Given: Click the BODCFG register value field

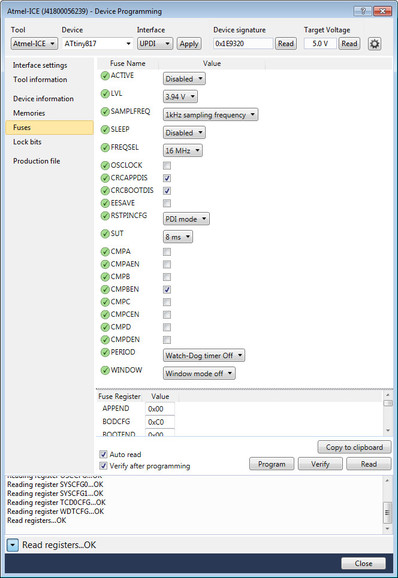Looking at the screenshot, I should pyautogui.click(x=160, y=422).
